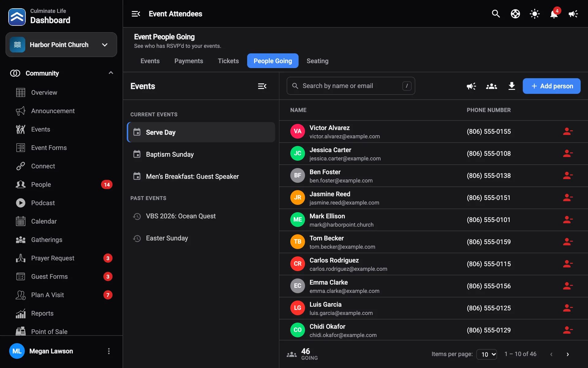
Task: Remove Chidi Okafor from event
Action: (568, 330)
